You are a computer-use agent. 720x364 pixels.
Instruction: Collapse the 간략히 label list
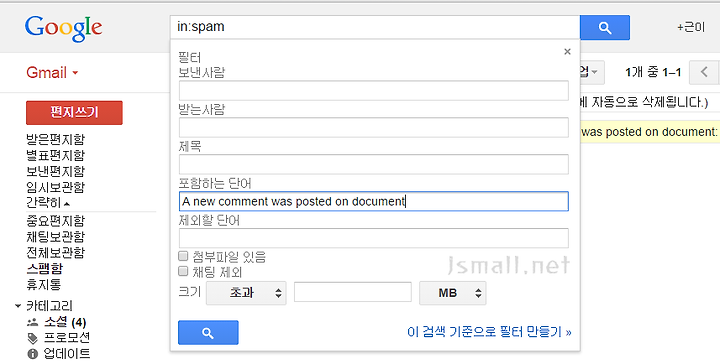48,202
